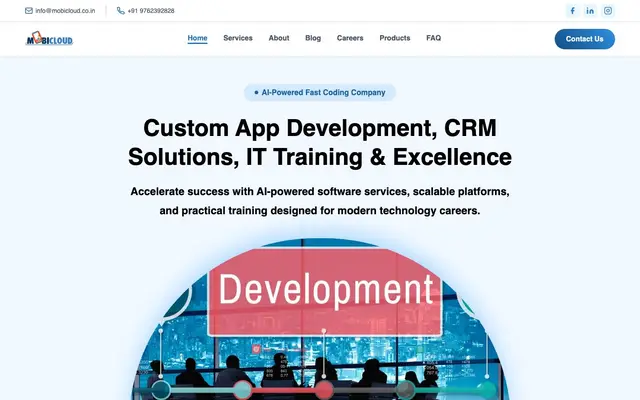This screenshot has height=400, width=640.
Task: Click the Development hero image
Action: tap(320, 319)
